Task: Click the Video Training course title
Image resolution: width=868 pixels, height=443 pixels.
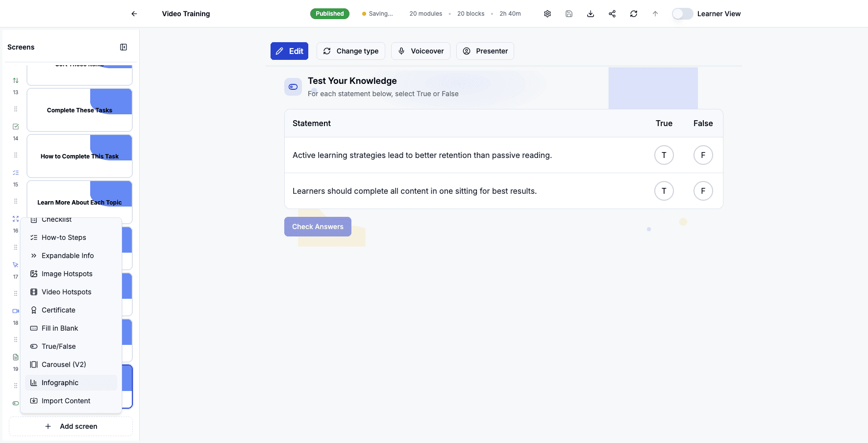Action: tap(186, 14)
